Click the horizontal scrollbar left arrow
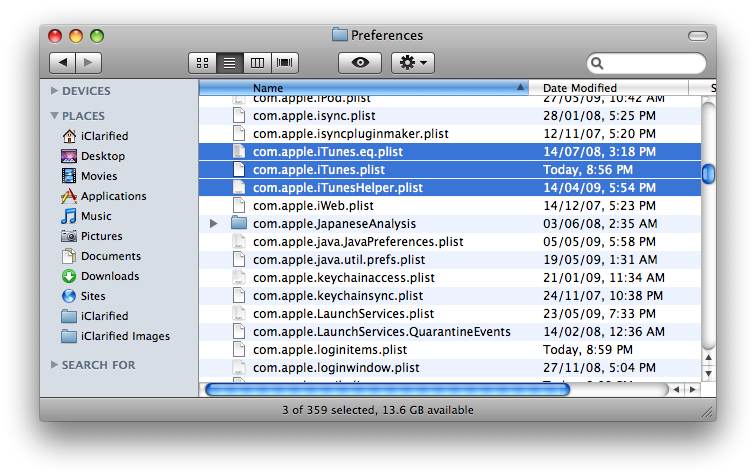 (676, 389)
